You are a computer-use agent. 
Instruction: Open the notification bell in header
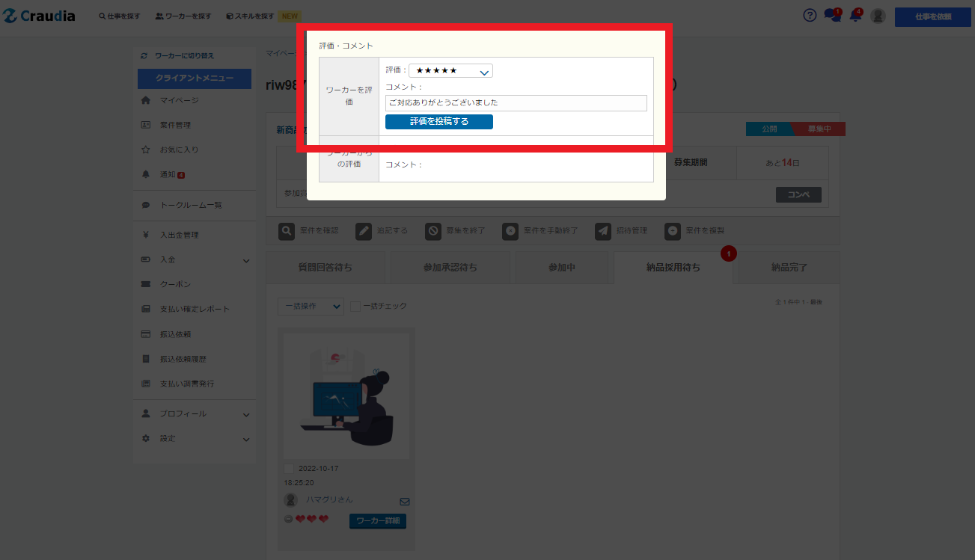[x=855, y=16]
